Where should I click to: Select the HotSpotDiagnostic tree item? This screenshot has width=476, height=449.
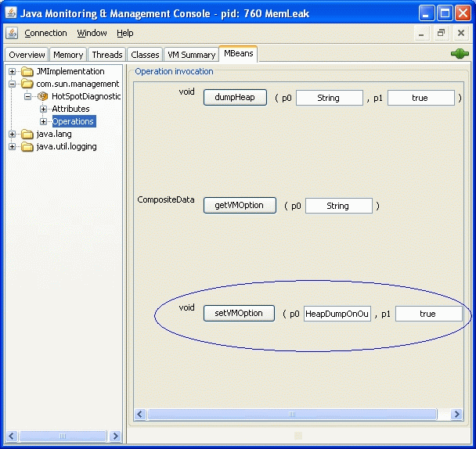coord(86,96)
